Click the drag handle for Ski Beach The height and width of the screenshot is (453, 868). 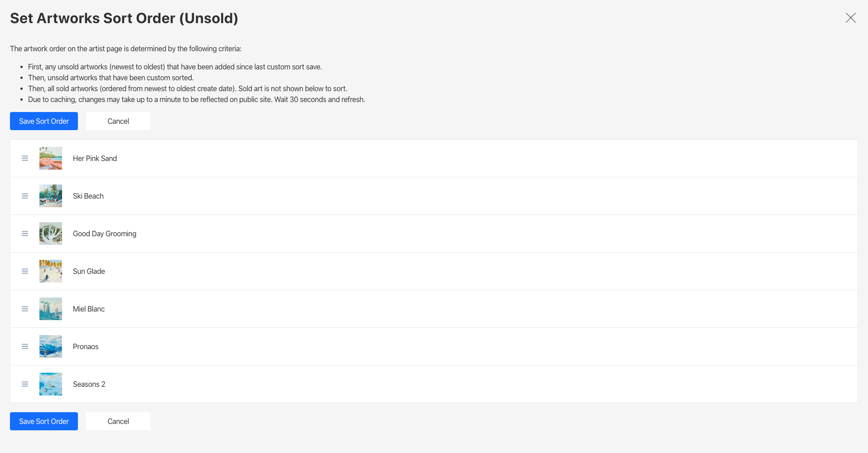click(x=25, y=196)
